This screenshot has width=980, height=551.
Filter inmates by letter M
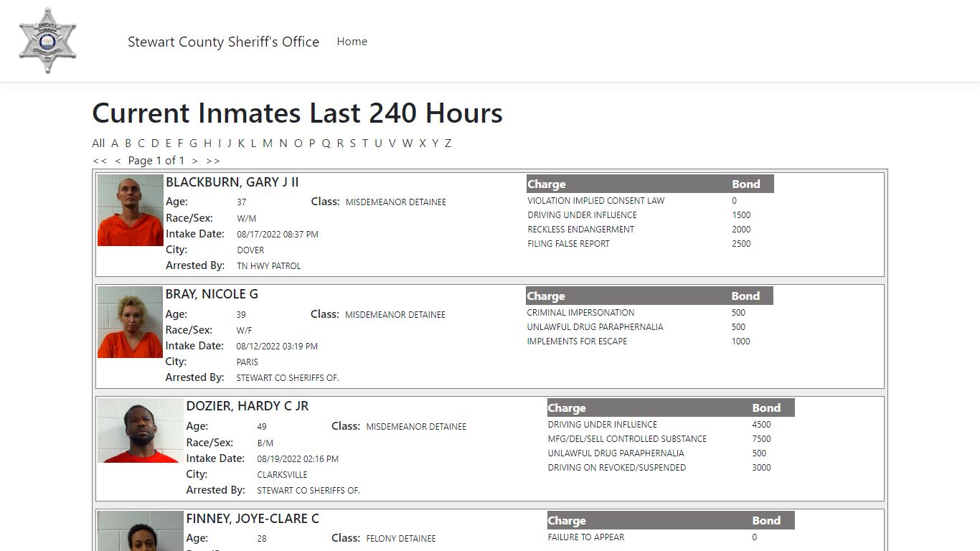click(x=268, y=143)
